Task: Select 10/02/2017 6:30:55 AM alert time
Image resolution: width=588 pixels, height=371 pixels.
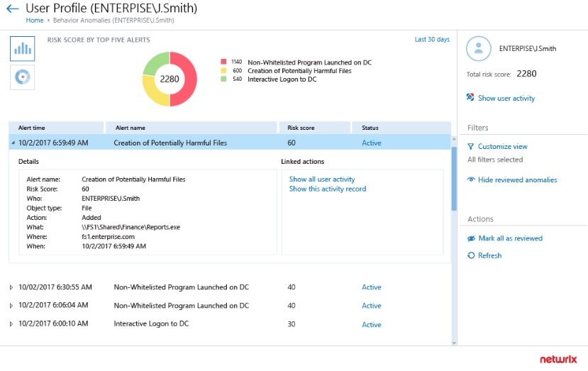Action: (x=55, y=287)
